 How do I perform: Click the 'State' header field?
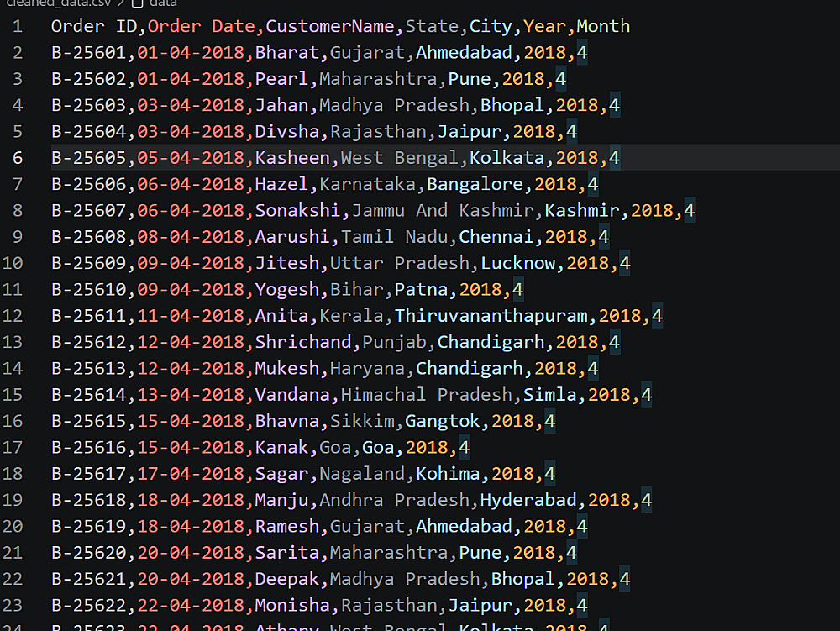432,26
